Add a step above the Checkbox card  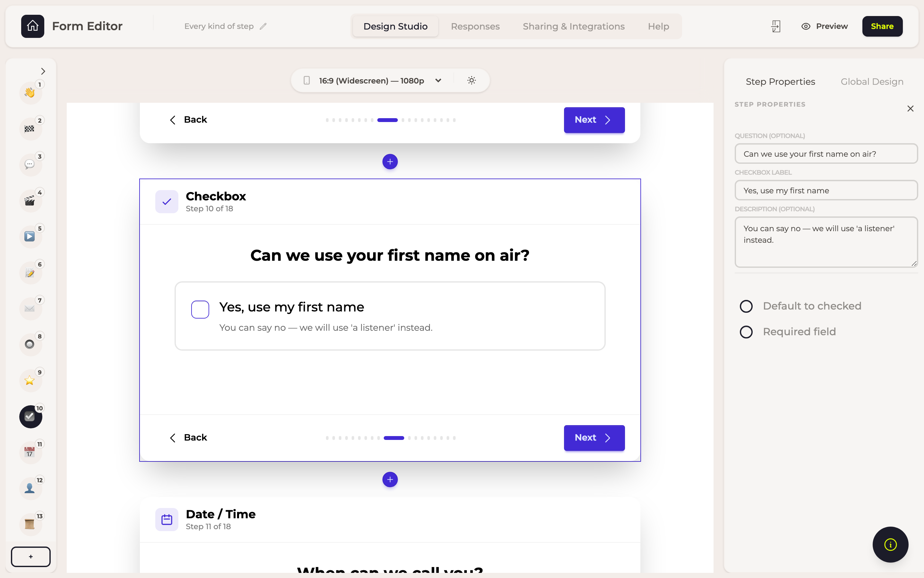390,162
